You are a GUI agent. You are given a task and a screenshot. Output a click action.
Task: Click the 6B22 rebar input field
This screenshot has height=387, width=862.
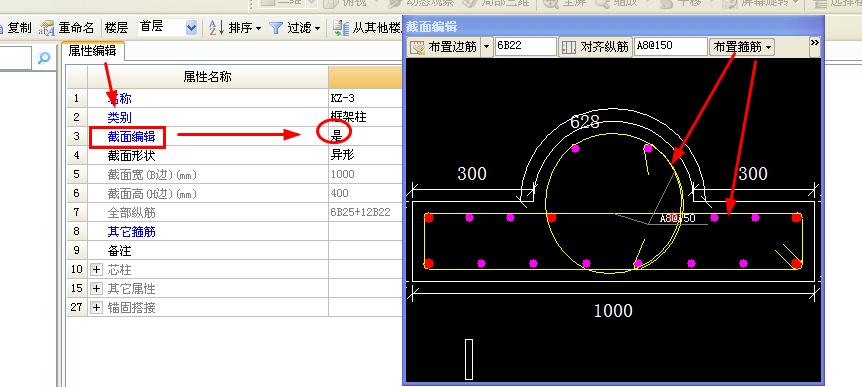(526, 47)
